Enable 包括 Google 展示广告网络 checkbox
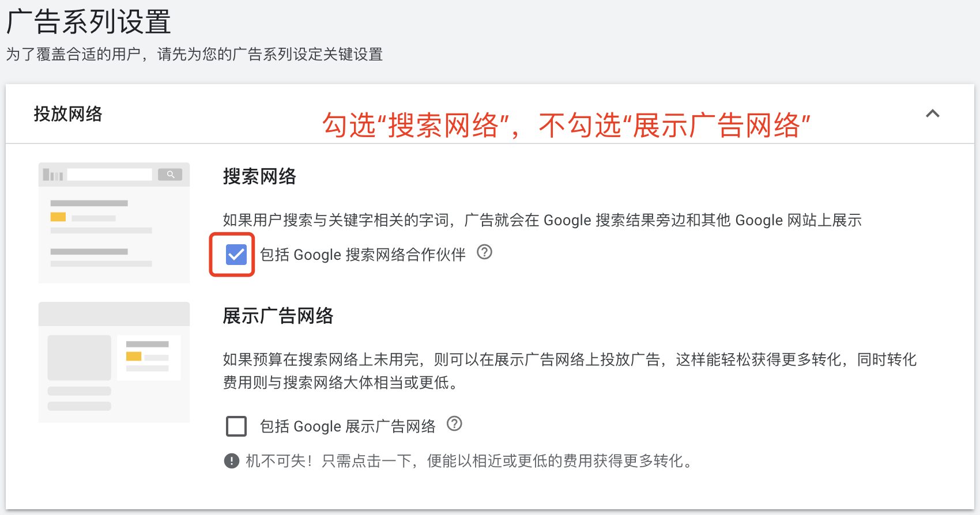The height and width of the screenshot is (515, 980). click(236, 426)
